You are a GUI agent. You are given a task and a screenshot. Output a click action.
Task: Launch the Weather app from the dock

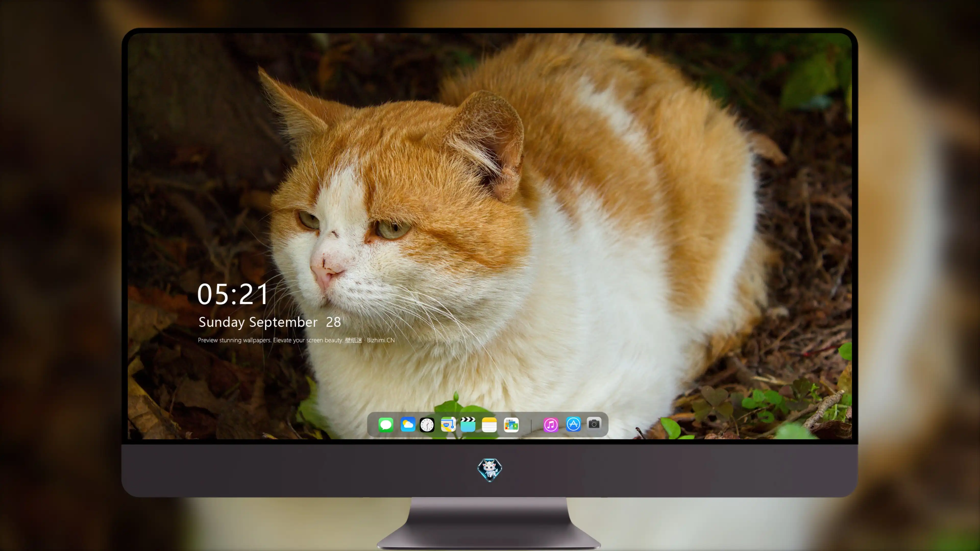coord(408,424)
